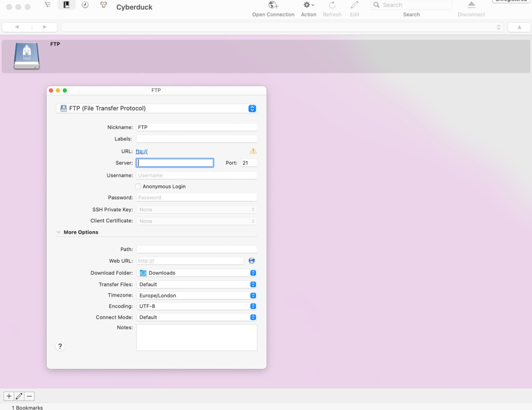Click the Username input field
This screenshot has width=532, height=410.
[x=196, y=175]
